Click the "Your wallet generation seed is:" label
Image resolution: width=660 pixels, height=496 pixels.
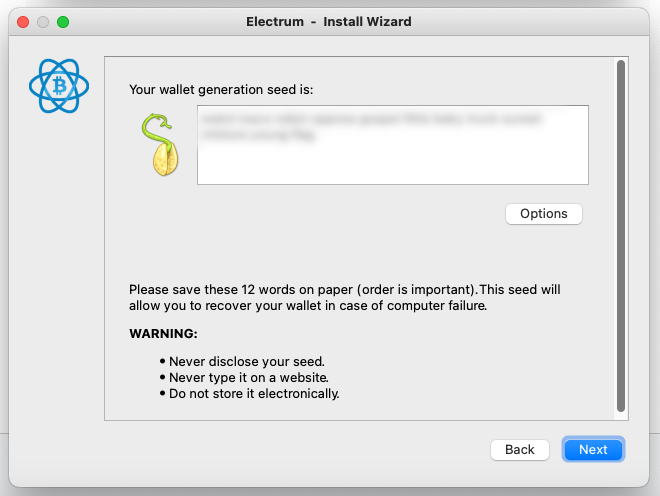coord(221,90)
